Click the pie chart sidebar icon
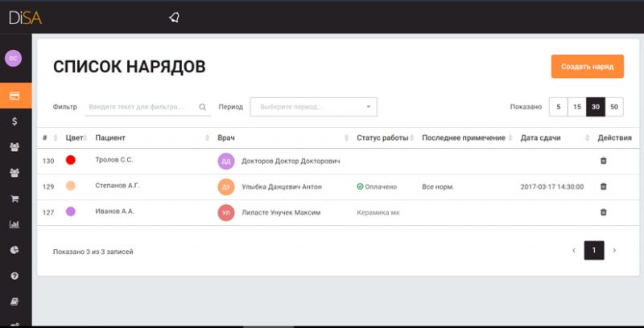This screenshot has width=644, height=328. pos(14,250)
